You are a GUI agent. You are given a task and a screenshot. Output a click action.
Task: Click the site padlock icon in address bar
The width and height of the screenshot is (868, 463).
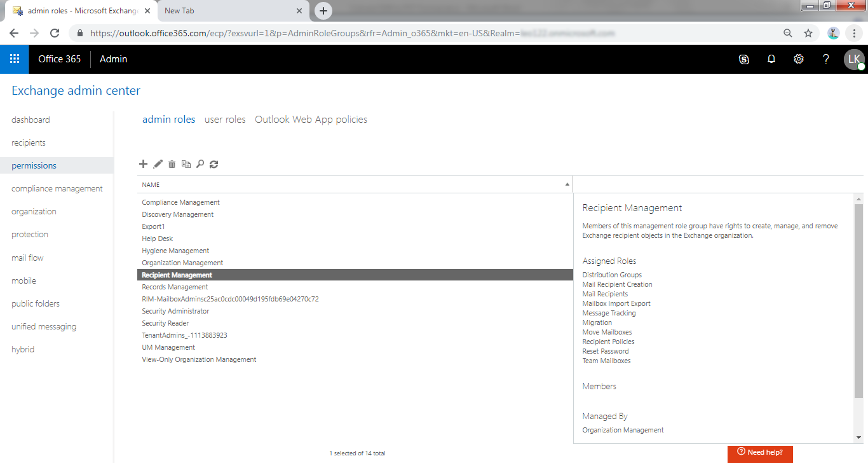(80, 33)
